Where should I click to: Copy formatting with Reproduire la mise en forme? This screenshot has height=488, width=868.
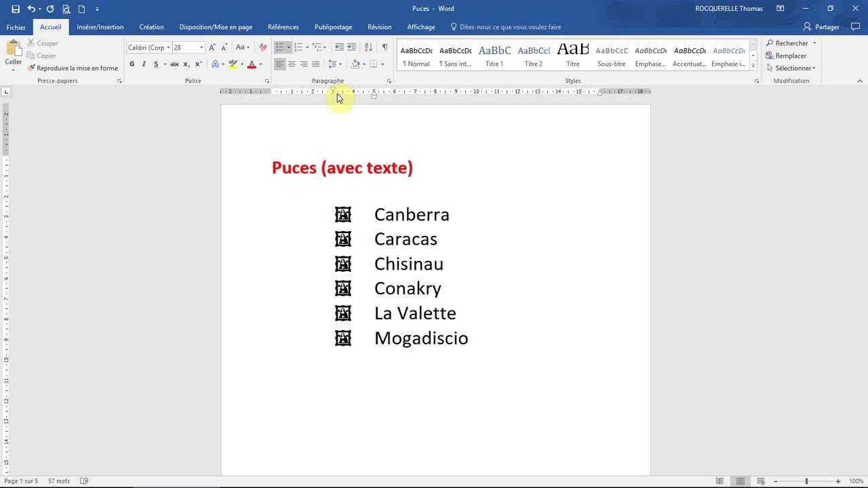point(73,68)
